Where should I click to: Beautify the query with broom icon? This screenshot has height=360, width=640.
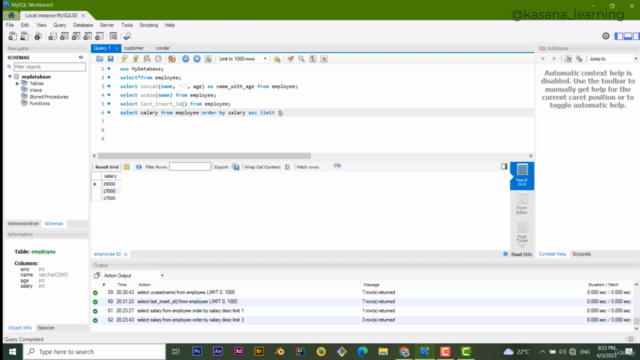point(290,59)
